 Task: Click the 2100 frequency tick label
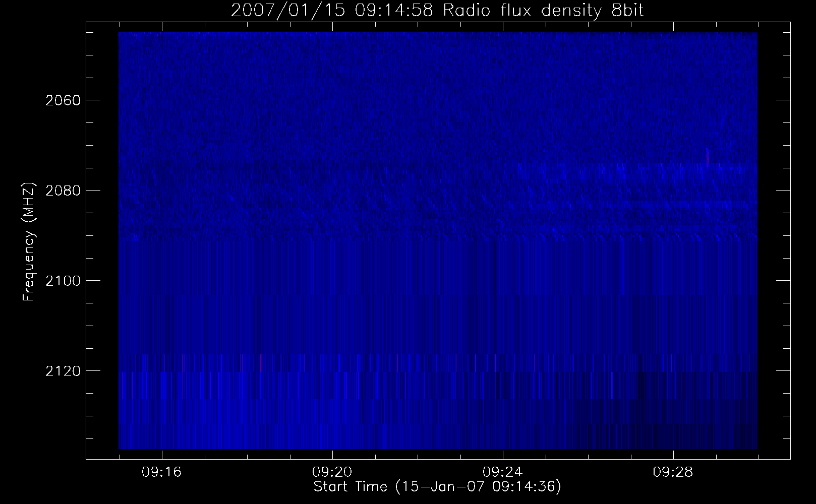(x=63, y=281)
